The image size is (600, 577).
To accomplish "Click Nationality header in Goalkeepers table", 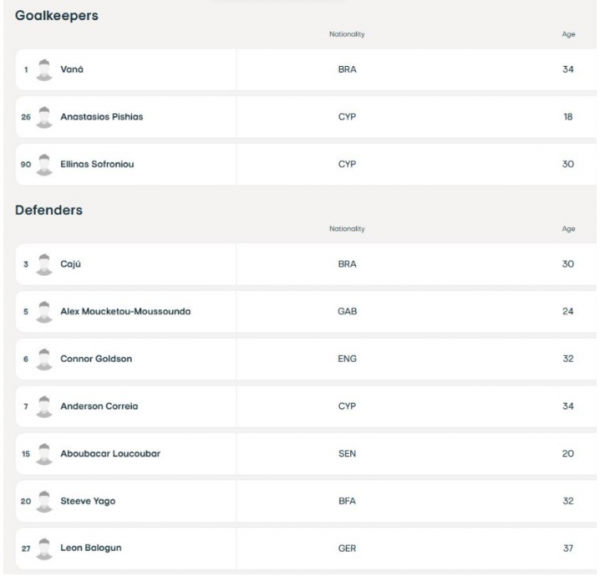I will coord(347,34).
